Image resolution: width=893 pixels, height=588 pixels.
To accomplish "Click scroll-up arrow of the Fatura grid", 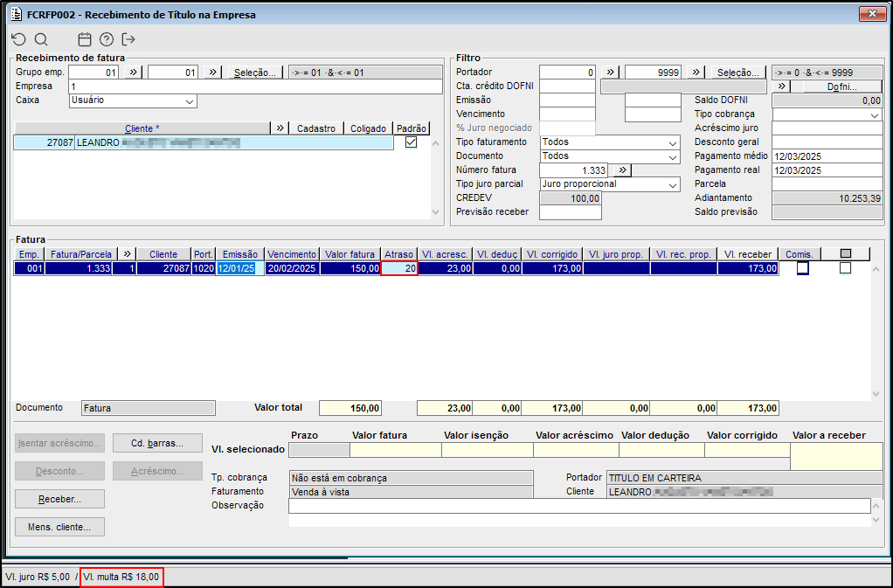I will pyautogui.click(x=876, y=269).
